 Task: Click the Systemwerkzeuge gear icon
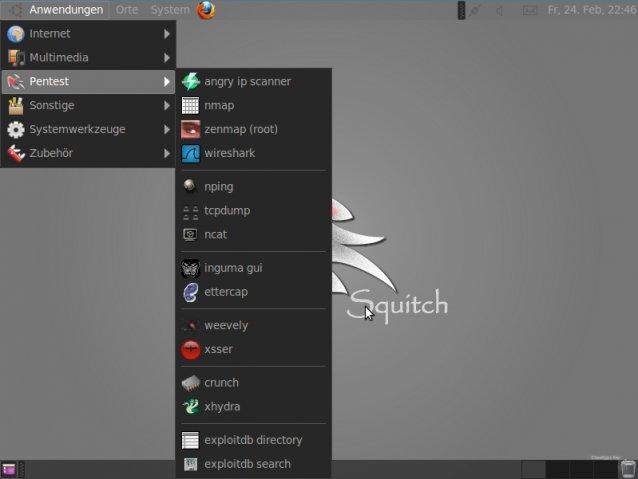pyautogui.click(x=16, y=130)
